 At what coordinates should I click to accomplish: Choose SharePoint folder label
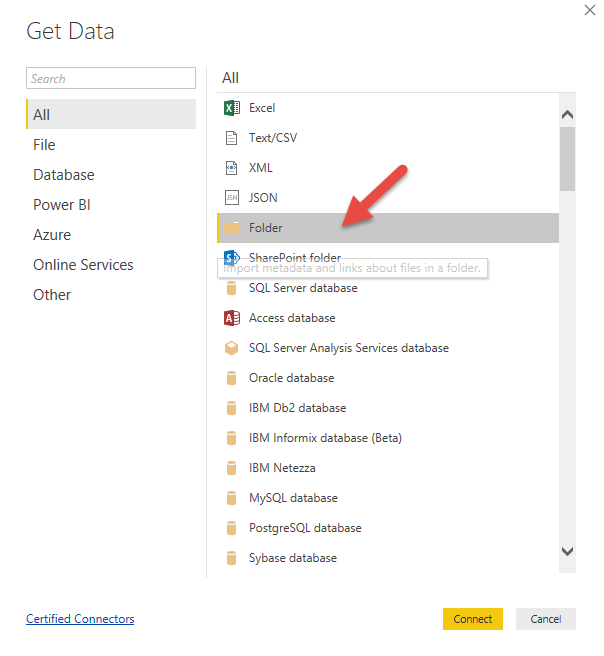[x=294, y=257]
